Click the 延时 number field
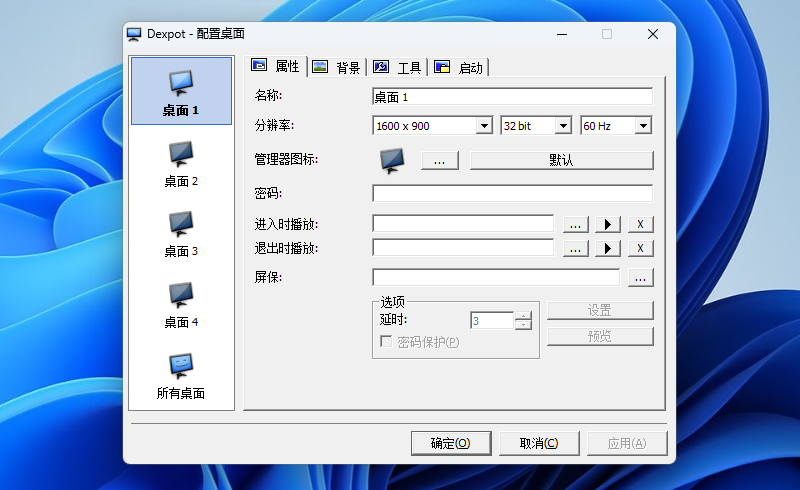The height and width of the screenshot is (490, 800). point(492,321)
